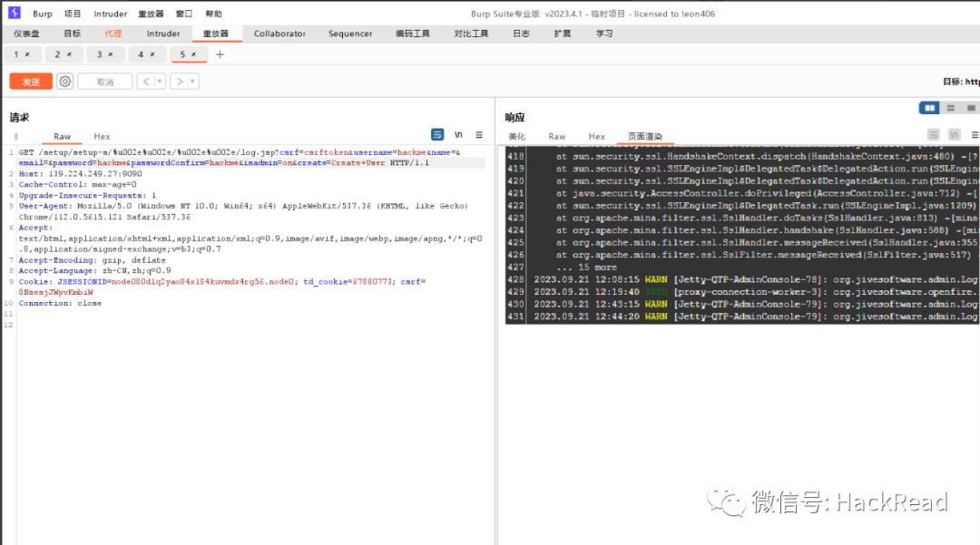Switch to 对比工具 comparer tab
The width and height of the screenshot is (980, 545).
471,34
